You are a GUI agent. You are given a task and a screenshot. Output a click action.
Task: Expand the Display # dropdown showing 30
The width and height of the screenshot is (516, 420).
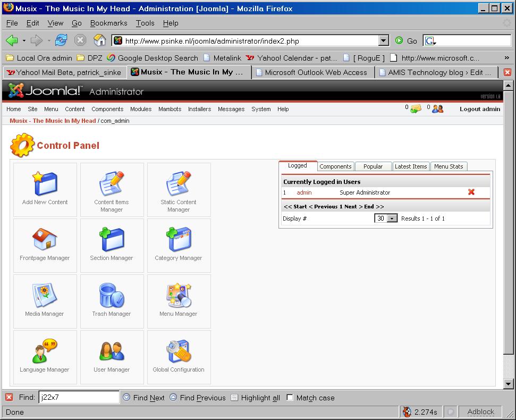tap(392, 219)
